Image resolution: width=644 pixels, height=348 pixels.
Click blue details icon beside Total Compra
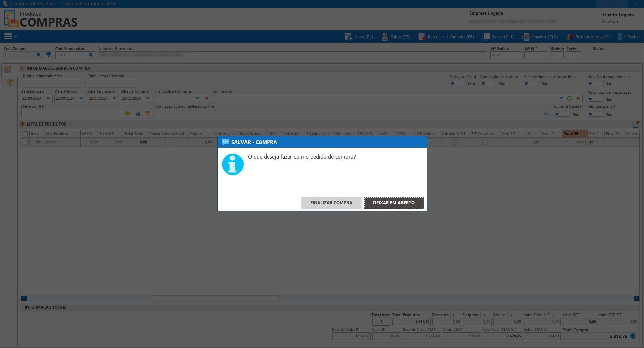633,336
